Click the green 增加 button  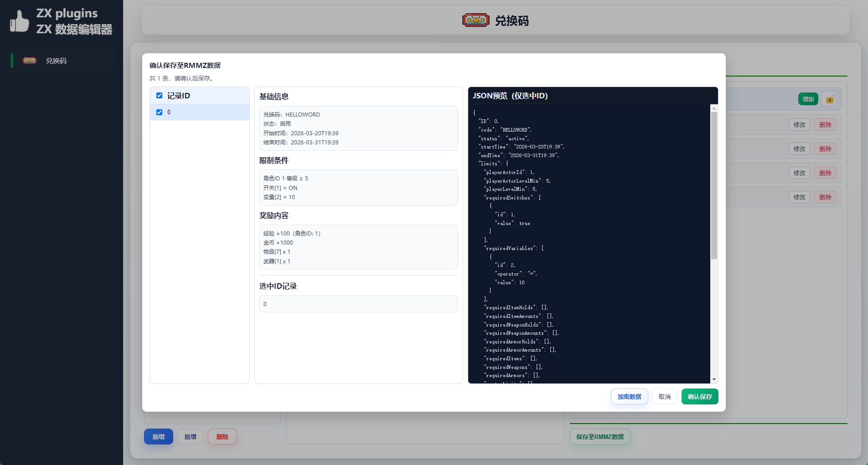pyautogui.click(x=808, y=99)
